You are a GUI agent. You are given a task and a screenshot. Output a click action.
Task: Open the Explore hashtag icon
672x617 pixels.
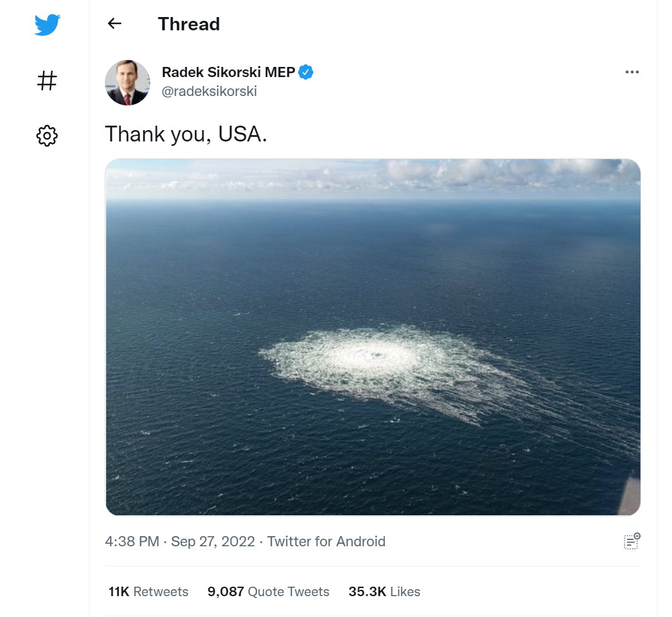click(47, 80)
